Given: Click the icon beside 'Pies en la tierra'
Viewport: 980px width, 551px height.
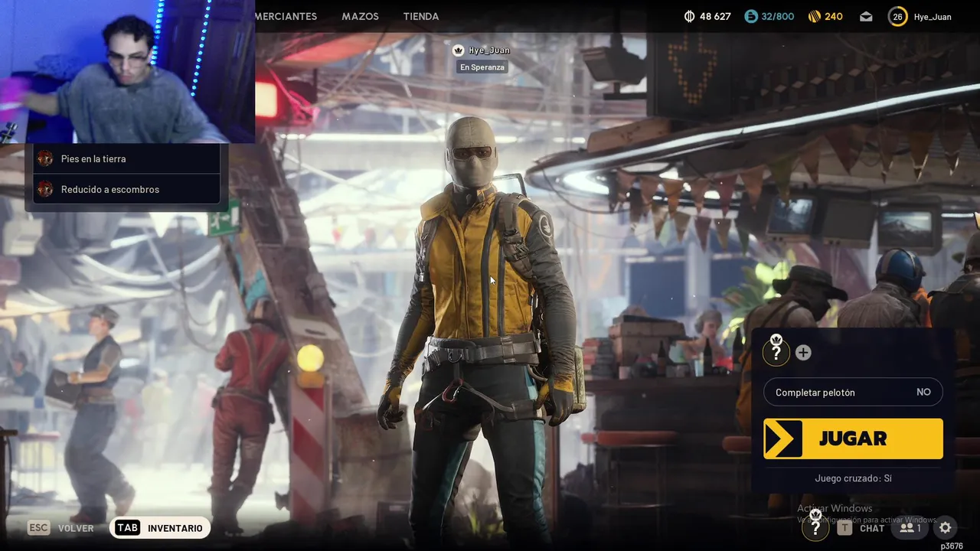Looking at the screenshot, I should pos(45,158).
